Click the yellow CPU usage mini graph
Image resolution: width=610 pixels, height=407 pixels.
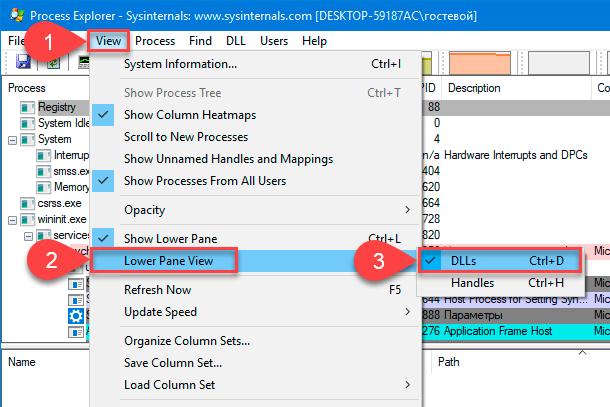(427, 63)
